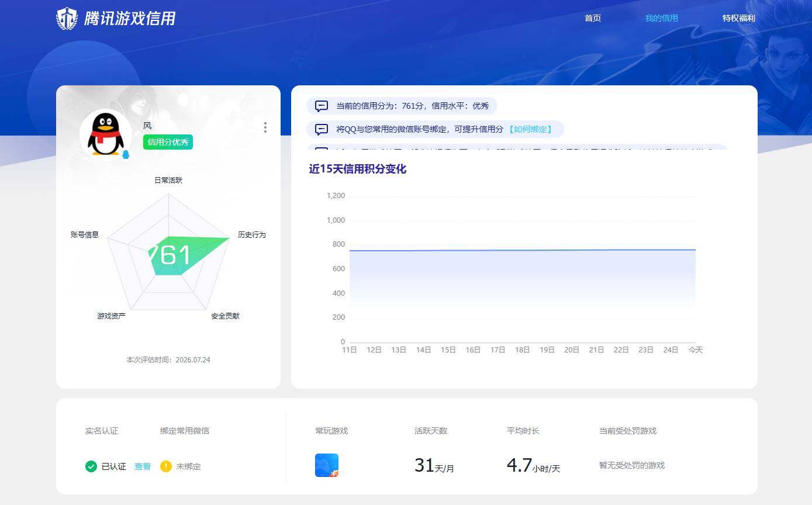Click the 24日 label on chart axis

pos(671,350)
